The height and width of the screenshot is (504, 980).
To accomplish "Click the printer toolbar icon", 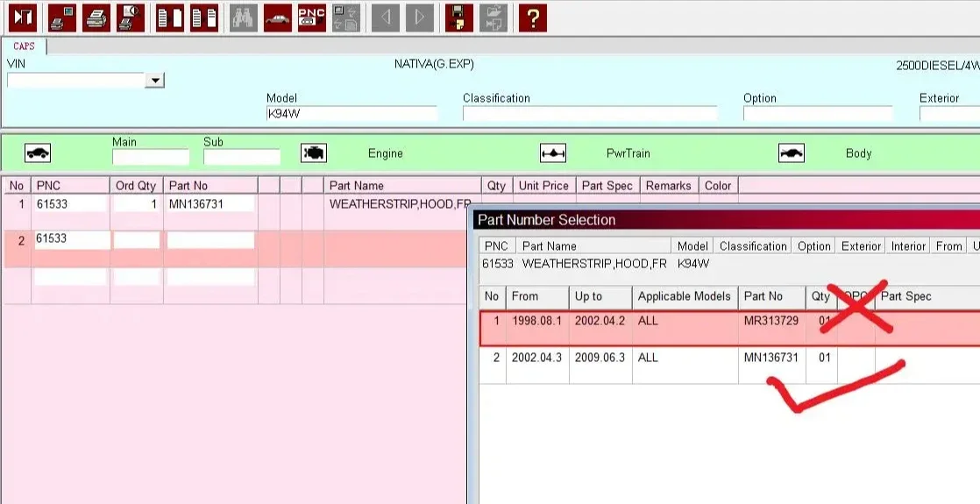I will (x=96, y=18).
